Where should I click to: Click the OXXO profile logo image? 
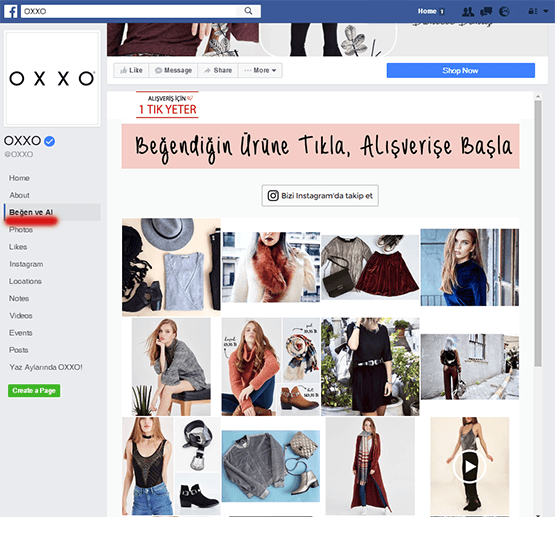(x=52, y=78)
